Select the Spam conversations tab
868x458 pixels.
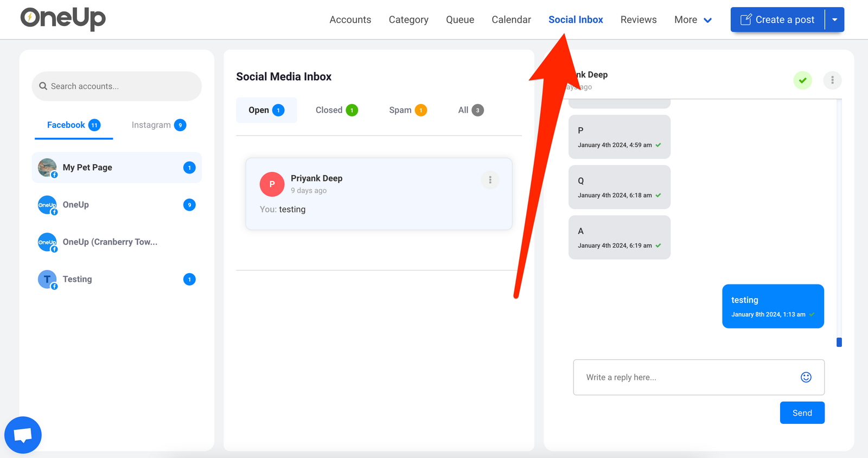point(408,110)
